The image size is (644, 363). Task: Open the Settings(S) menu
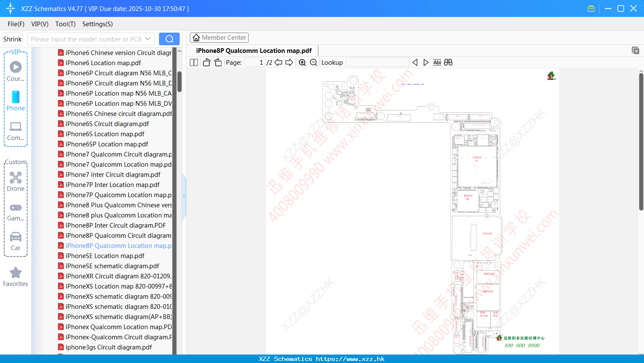click(x=98, y=24)
